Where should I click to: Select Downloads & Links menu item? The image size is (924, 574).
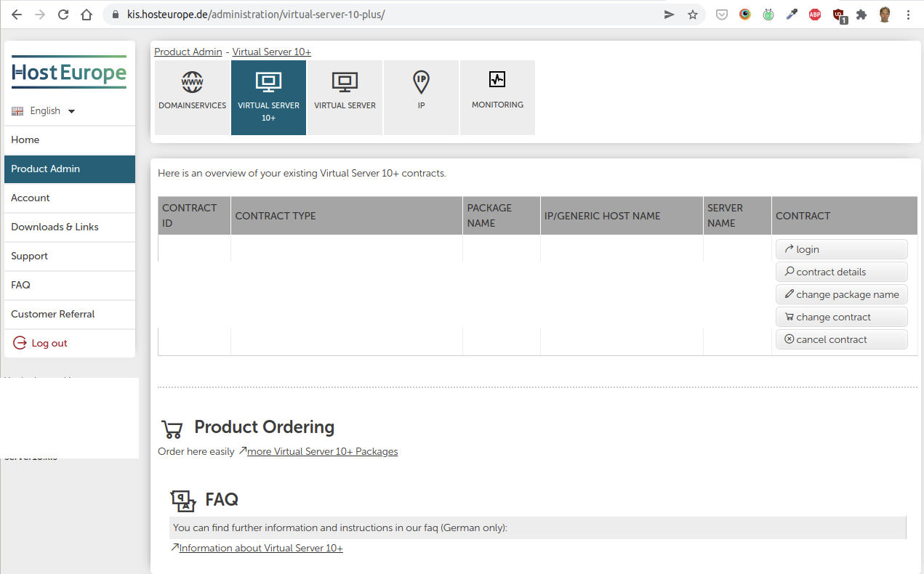coord(55,227)
